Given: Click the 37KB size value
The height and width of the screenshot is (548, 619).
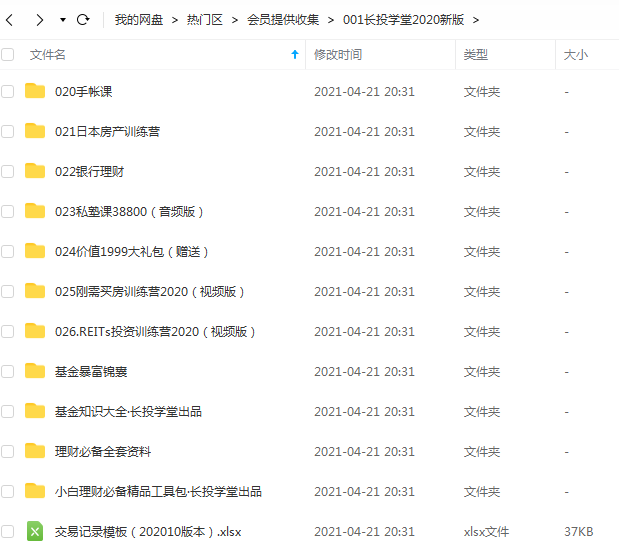Looking at the screenshot, I should pos(579,531).
